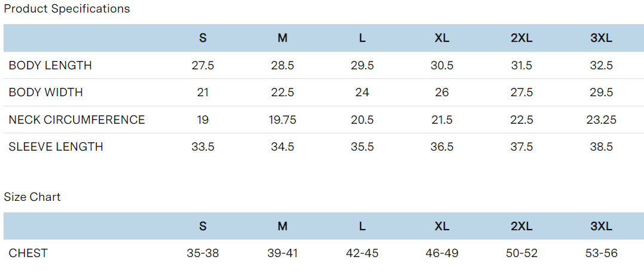Select the 2XL header in Size Chart table
The image size is (644, 272).
[521, 226]
